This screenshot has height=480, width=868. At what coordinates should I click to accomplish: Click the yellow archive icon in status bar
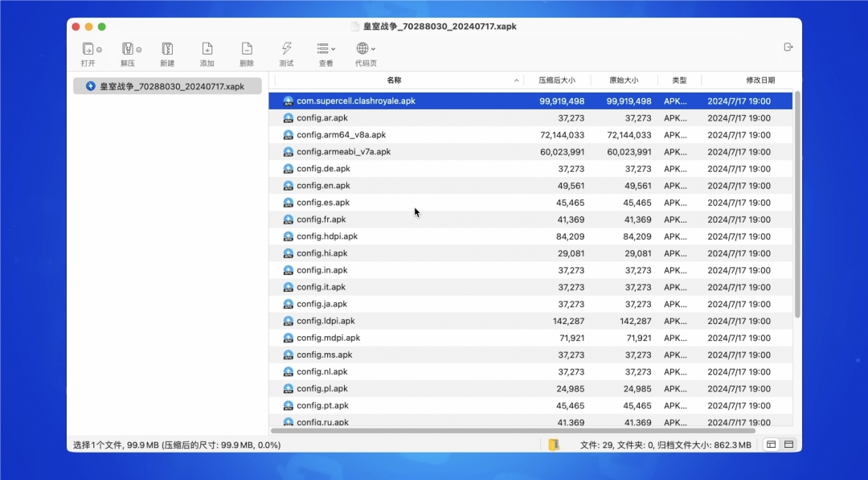[553, 445]
